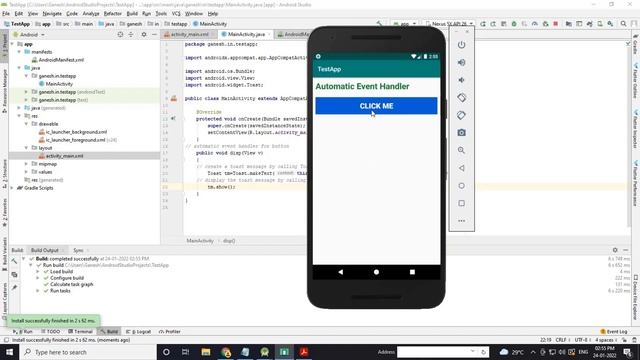Click the hammer icon in the Build panel sidebar

click(14, 261)
